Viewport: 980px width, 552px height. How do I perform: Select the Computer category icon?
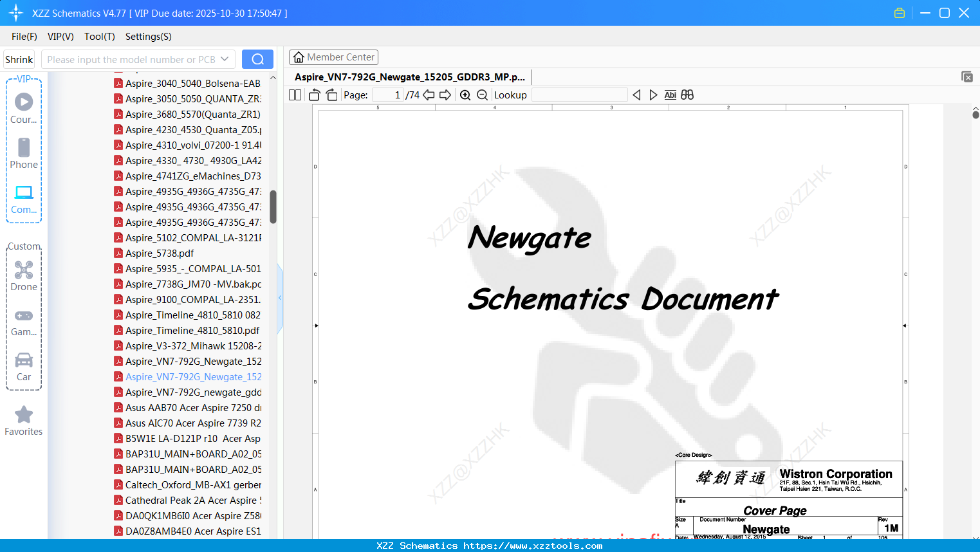coord(24,199)
